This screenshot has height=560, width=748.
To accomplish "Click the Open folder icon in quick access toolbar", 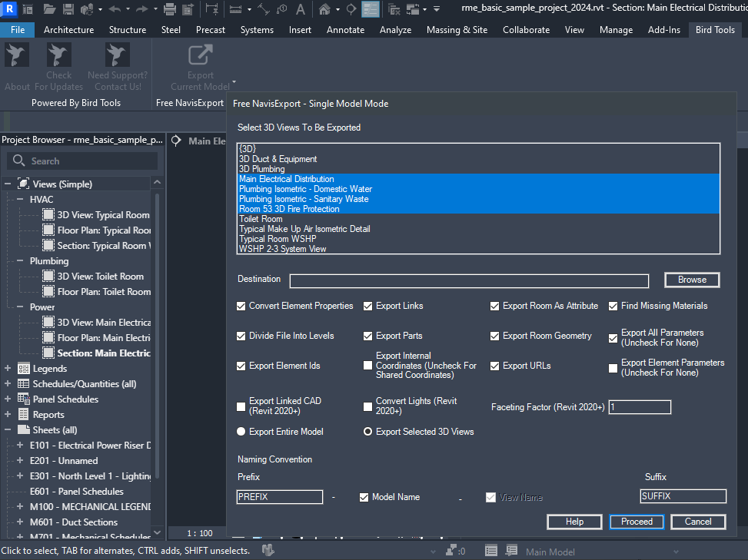I will pyautogui.click(x=49, y=9).
